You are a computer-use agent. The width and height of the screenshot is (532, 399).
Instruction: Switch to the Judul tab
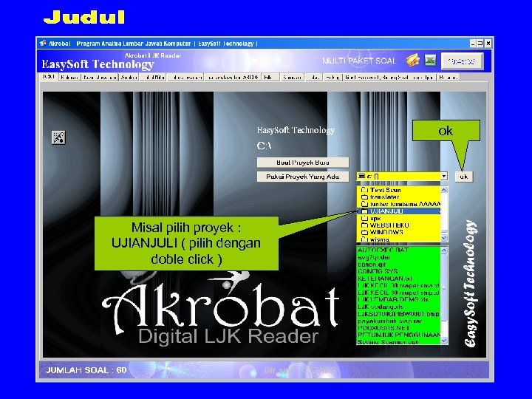point(49,77)
